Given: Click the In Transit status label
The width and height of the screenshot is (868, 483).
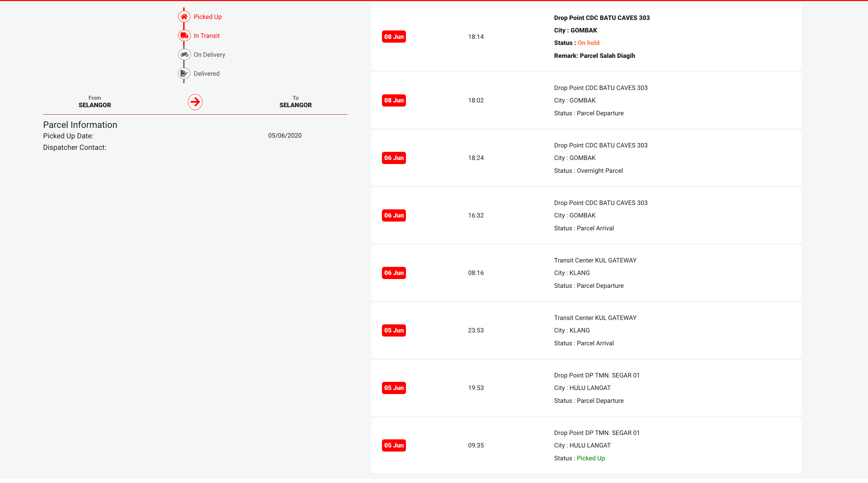Looking at the screenshot, I should pyautogui.click(x=207, y=36).
